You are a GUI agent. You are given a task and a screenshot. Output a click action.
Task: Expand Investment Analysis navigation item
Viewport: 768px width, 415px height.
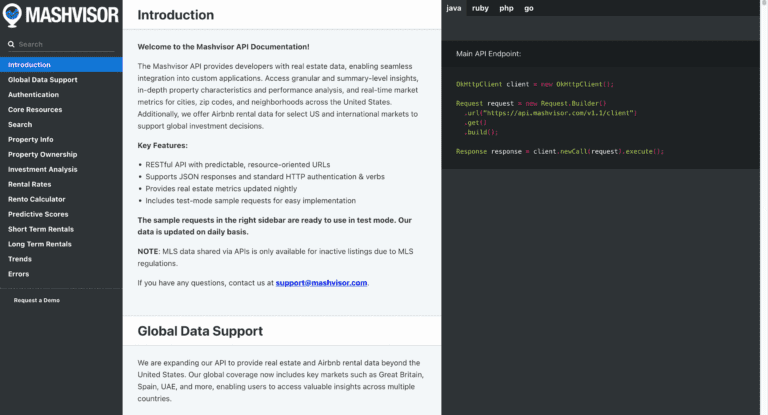(42, 169)
